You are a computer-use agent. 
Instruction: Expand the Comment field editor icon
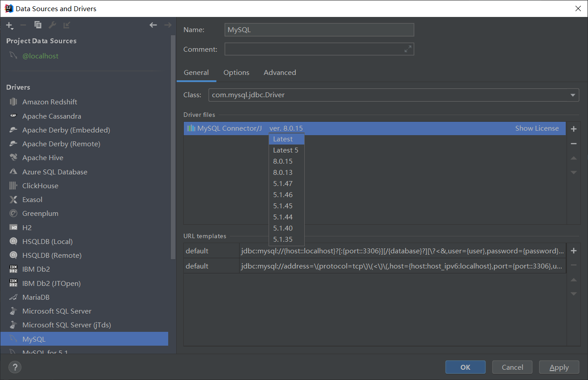click(x=408, y=49)
